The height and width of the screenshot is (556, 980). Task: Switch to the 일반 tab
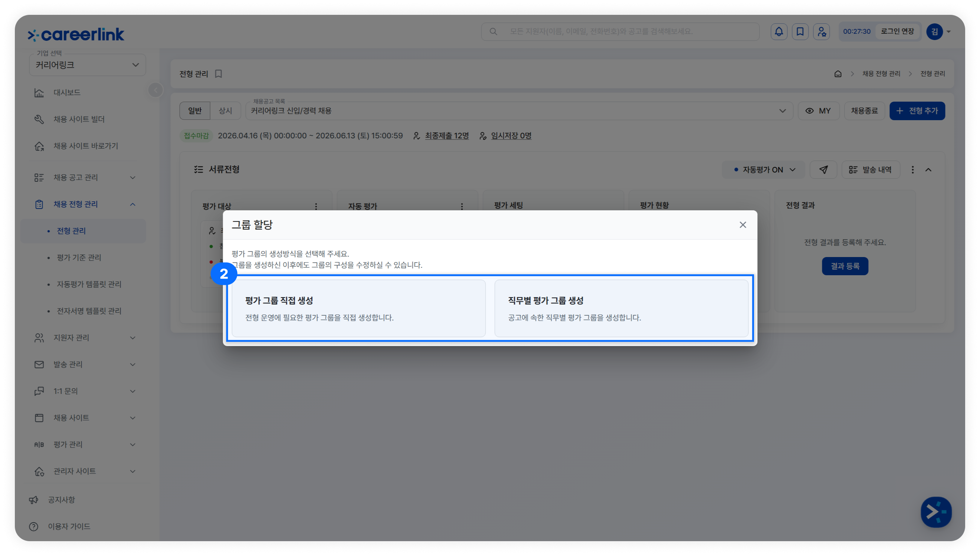(195, 111)
